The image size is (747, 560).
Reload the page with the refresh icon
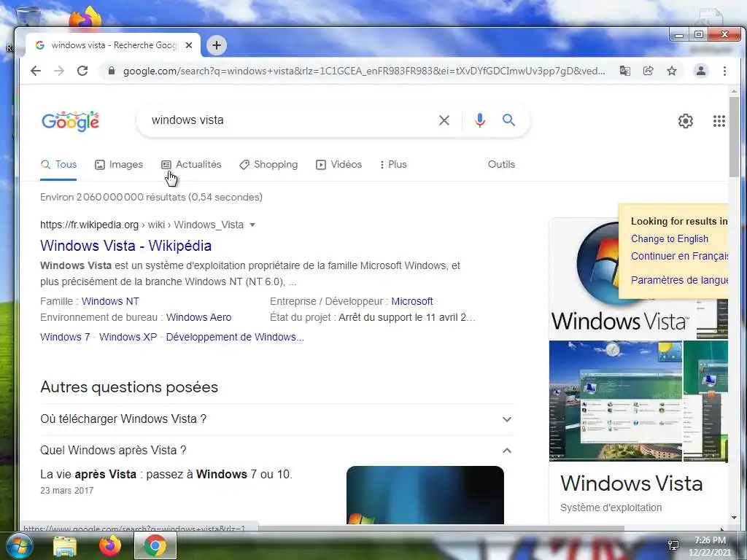[x=82, y=71]
